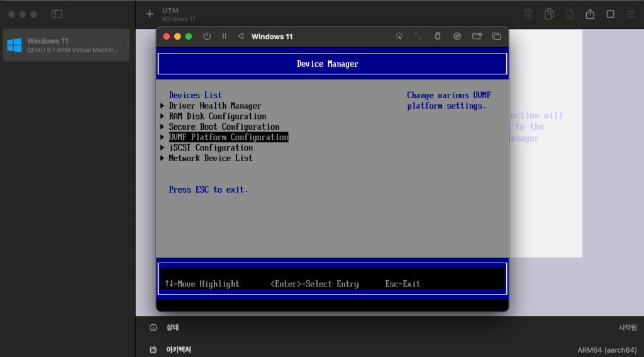The height and width of the screenshot is (357, 644).
Task: Click the Windows 11 title of VM window
Action: click(x=272, y=36)
